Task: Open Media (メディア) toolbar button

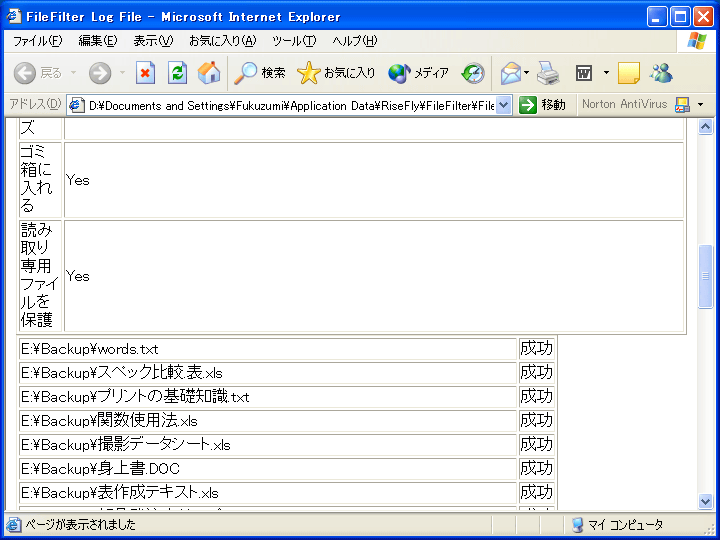Action: pyautogui.click(x=418, y=73)
